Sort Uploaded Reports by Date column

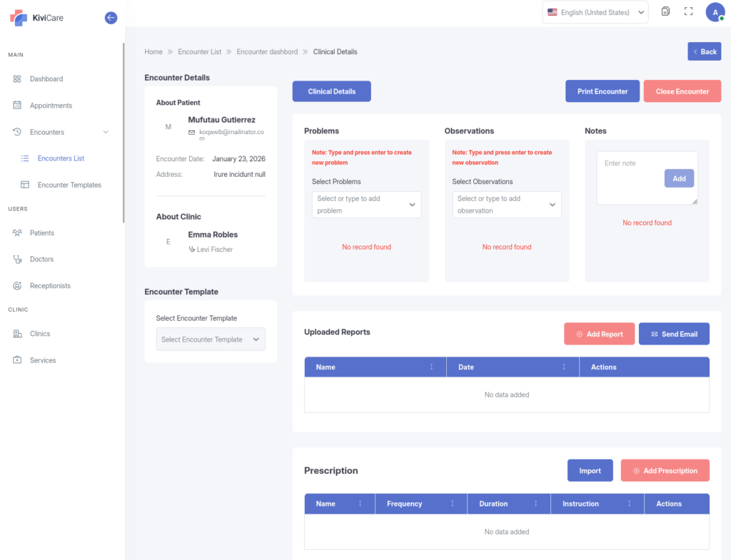tap(564, 367)
